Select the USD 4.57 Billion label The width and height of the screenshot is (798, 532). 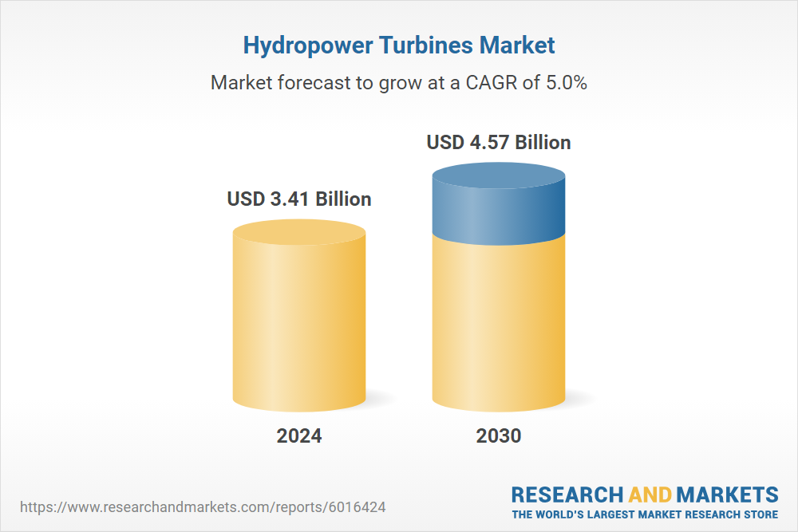click(499, 143)
